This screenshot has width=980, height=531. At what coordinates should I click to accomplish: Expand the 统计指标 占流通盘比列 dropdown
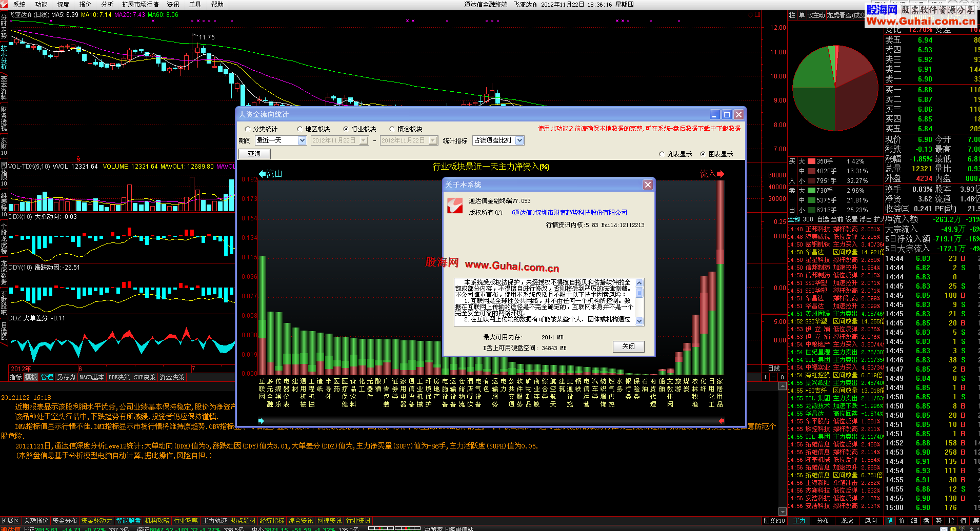tap(520, 140)
